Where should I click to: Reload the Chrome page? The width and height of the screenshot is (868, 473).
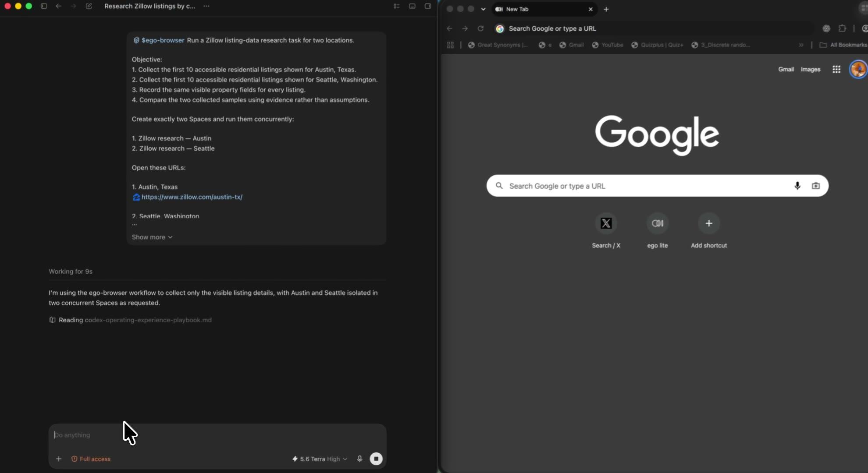point(481,28)
